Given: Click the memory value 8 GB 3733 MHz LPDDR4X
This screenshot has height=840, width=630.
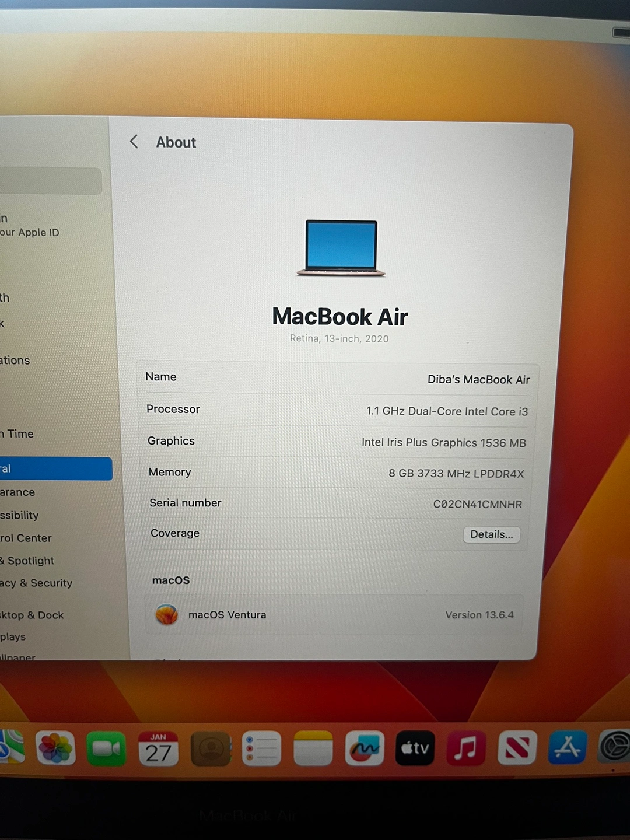Looking at the screenshot, I should tap(456, 474).
